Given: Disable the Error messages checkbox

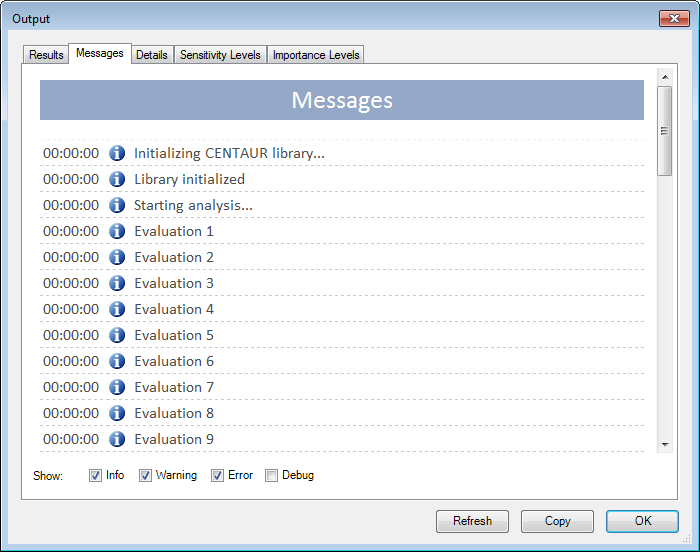Looking at the screenshot, I should [217, 476].
